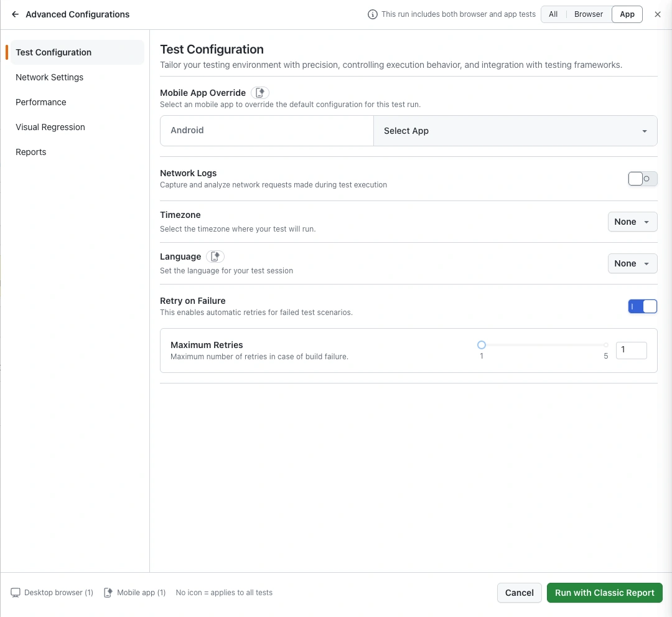
Task: Click 'This run includes both browser and app tests'
Action: [459, 14]
